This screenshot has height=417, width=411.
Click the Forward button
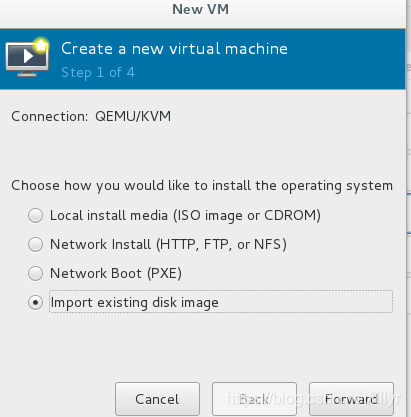click(x=351, y=399)
